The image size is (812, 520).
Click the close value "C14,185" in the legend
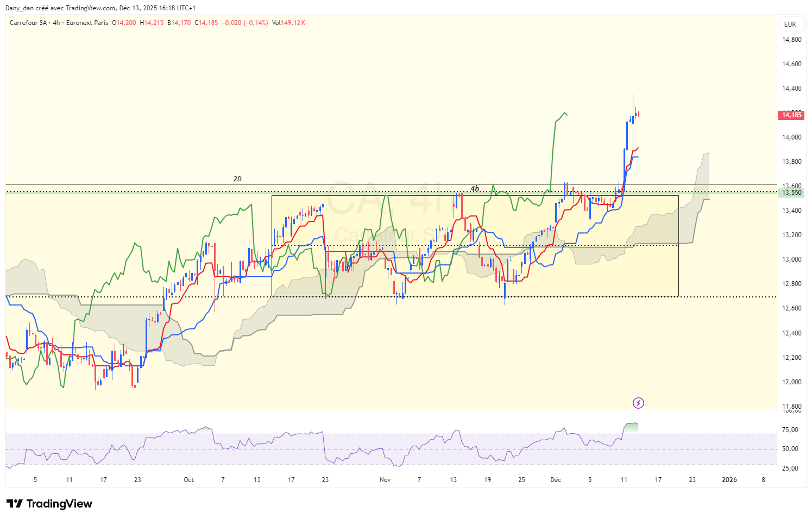pyautogui.click(x=206, y=23)
